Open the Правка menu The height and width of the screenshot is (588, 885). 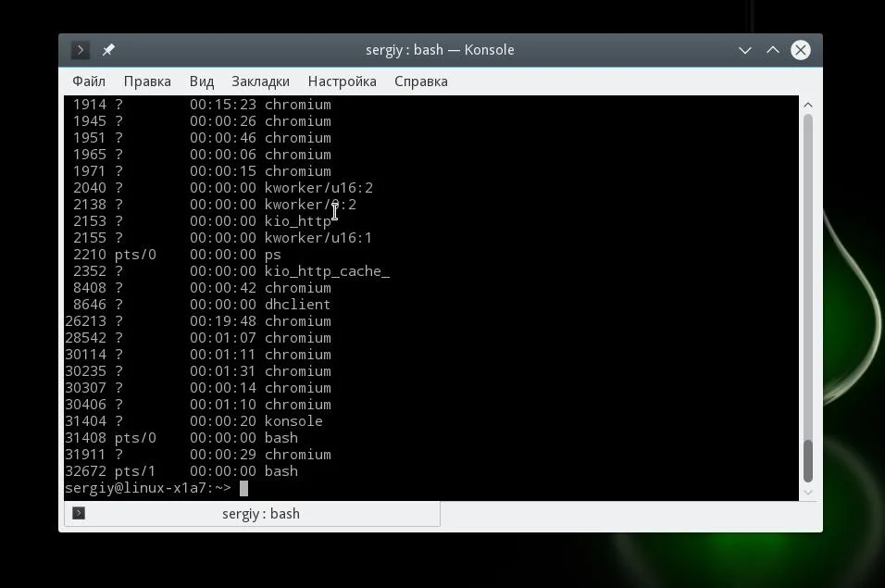pyautogui.click(x=147, y=81)
